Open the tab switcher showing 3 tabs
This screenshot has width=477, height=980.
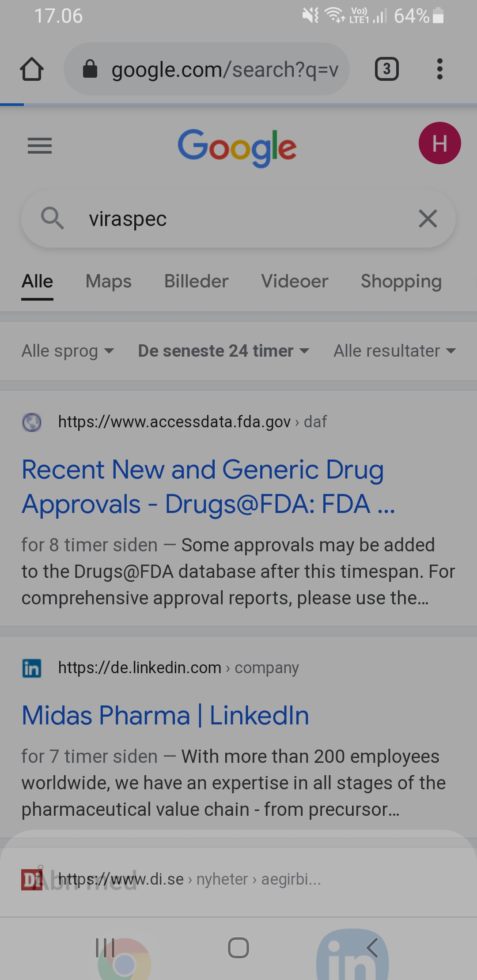(387, 69)
